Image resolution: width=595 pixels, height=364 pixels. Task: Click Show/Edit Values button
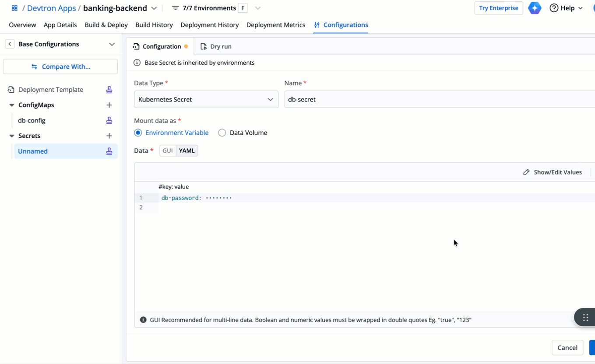point(552,172)
